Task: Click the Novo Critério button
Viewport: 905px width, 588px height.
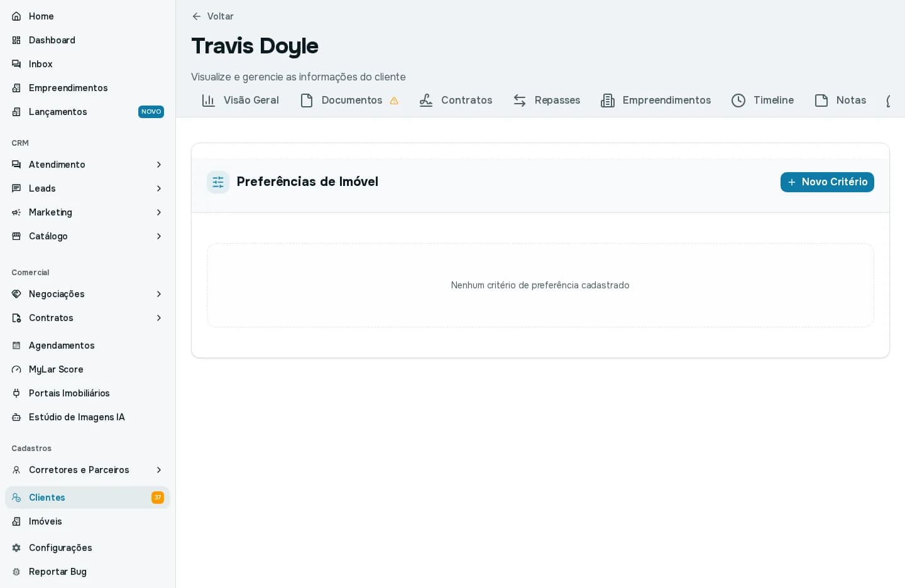Action: click(827, 182)
